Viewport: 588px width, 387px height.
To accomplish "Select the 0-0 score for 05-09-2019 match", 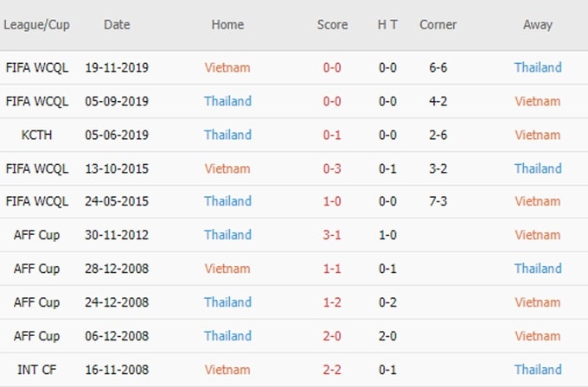I will (x=332, y=101).
